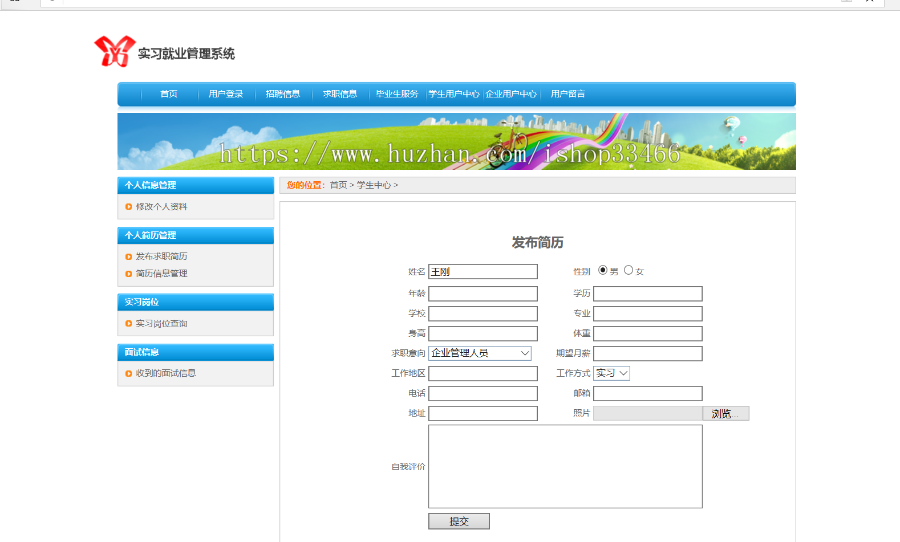
Task: Click the 电话 input field
Action: [483, 393]
